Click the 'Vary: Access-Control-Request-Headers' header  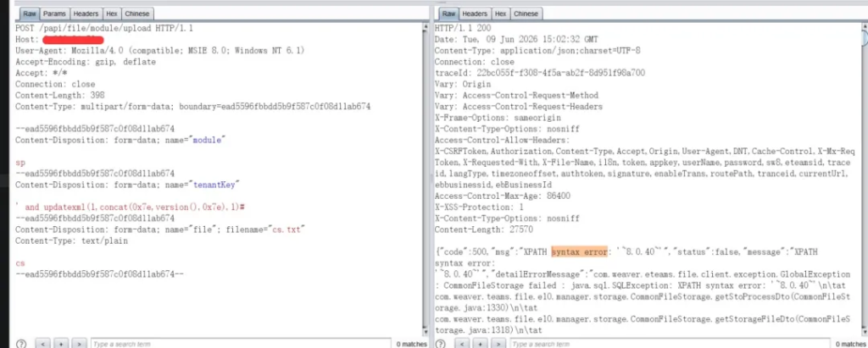pyautogui.click(x=519, y=106)
